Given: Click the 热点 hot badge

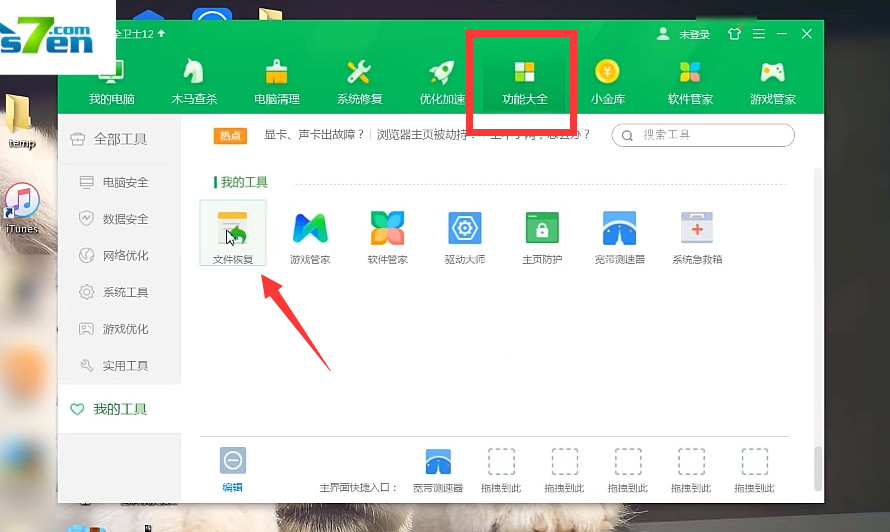Looking at the screenshot, I should click(230, 136).
